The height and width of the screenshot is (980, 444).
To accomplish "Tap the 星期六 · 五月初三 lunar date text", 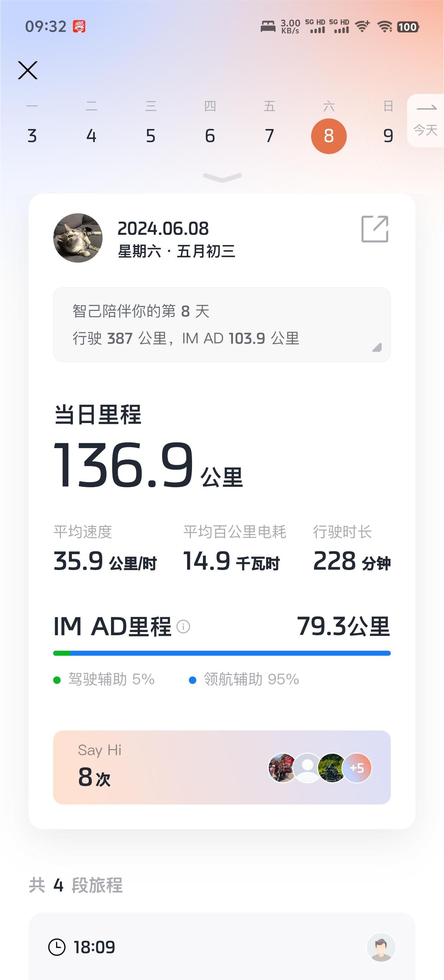I will [177, 251].
